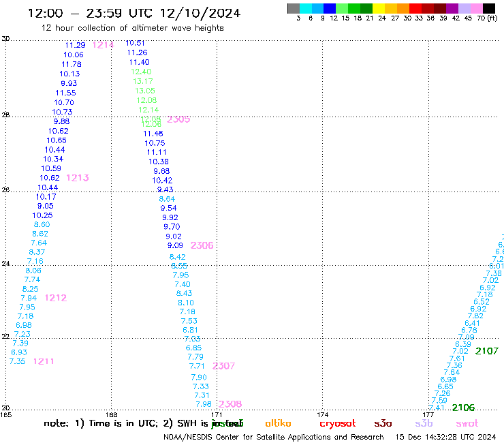This screenshot has width=504, height=443.
Task: Click the wave height value 7.82
Action: tap(475, 316)
